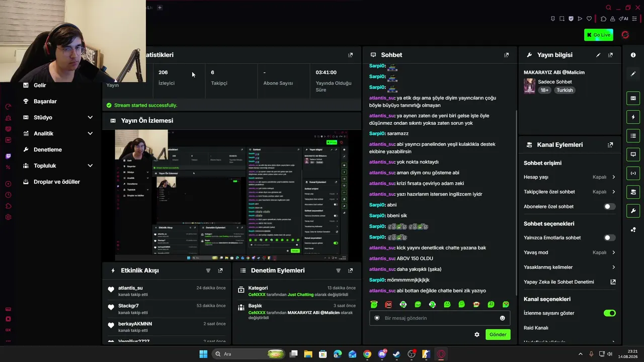Open Etkinlik Akışı filter options
Image resolution: width=644 pixels, height=362 pixels.
click(208, 270)
